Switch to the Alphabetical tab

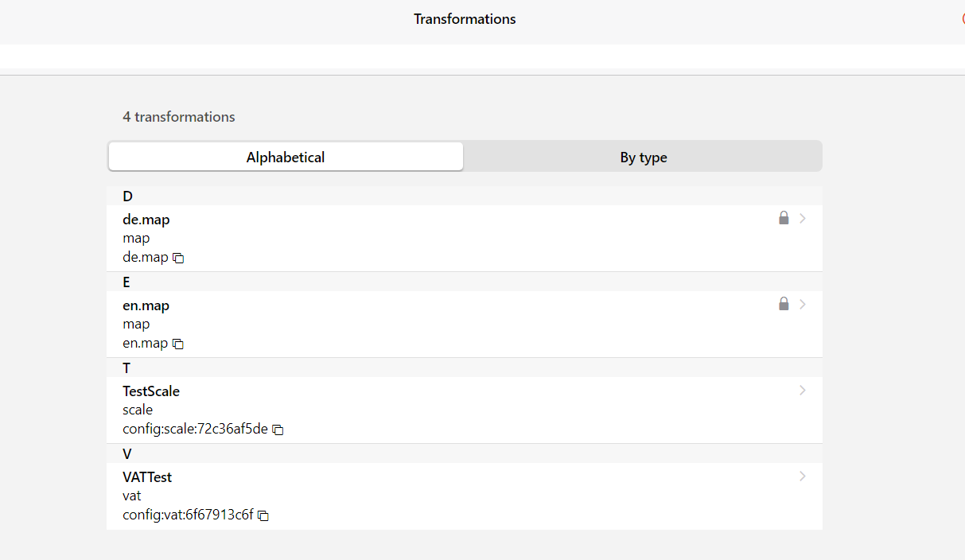(286, 157)
